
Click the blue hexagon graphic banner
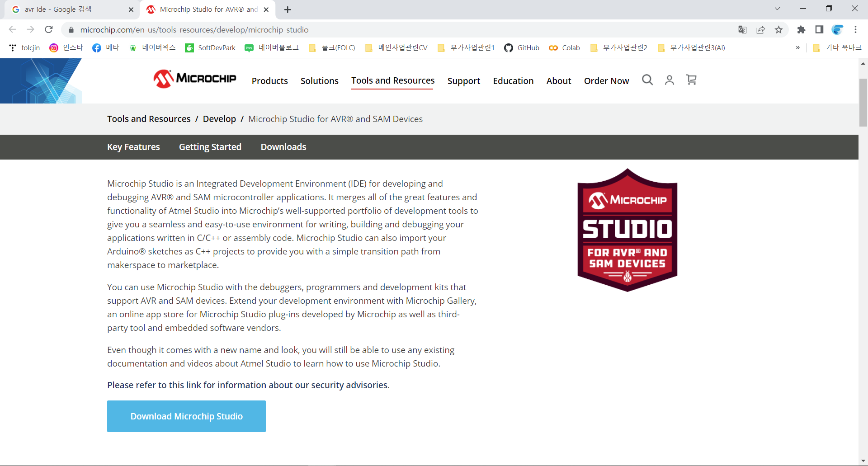[x=41, y=81]
